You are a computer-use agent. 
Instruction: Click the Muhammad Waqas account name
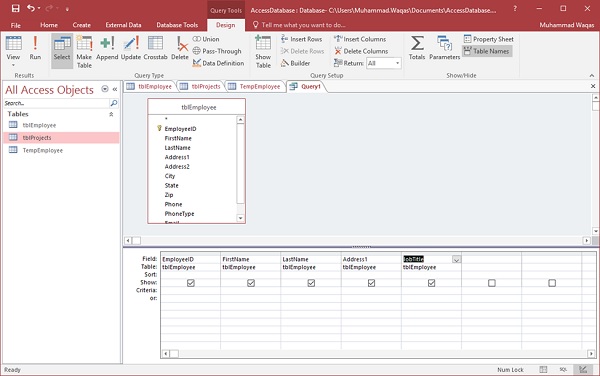(x=567, y=25)
